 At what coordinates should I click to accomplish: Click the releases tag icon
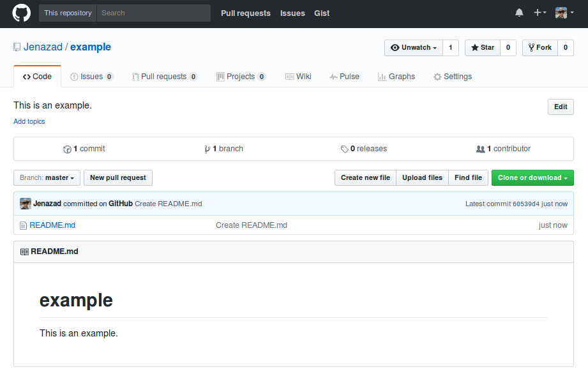click(x=344, y=149)
